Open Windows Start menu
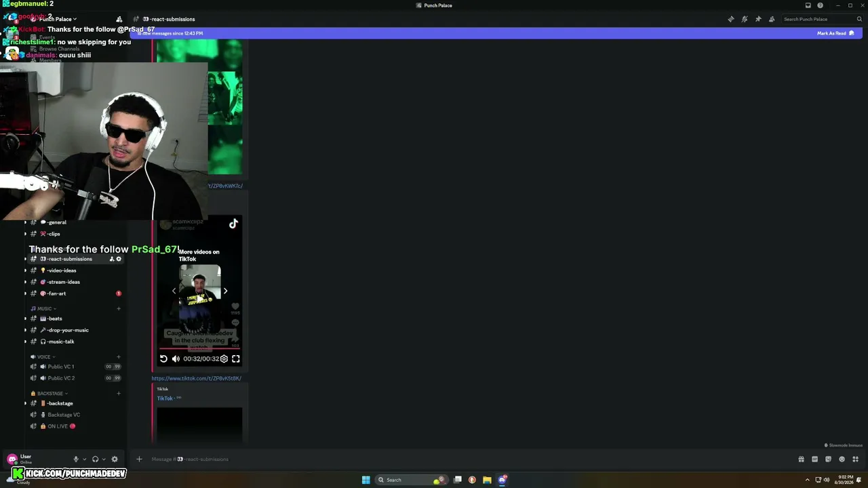868x488 pixels. [366, 480]
